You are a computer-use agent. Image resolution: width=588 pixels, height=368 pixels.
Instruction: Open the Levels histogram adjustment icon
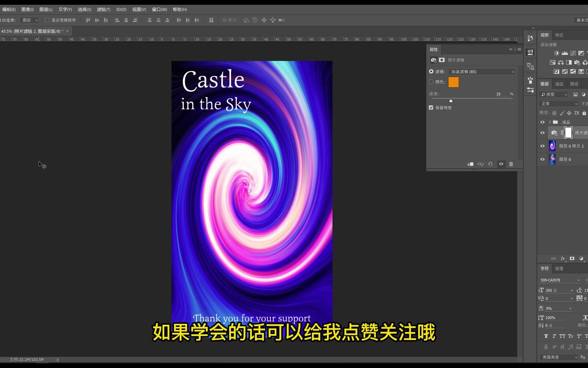tap(565, 53)
